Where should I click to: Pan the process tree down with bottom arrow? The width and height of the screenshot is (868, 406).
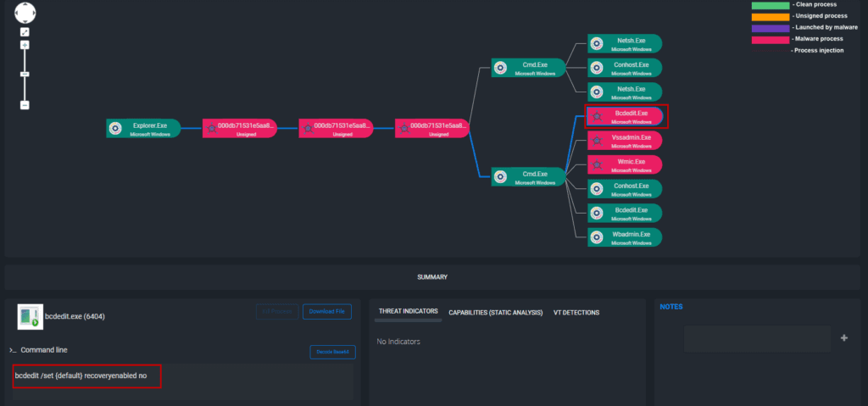[x=25, y=19]
